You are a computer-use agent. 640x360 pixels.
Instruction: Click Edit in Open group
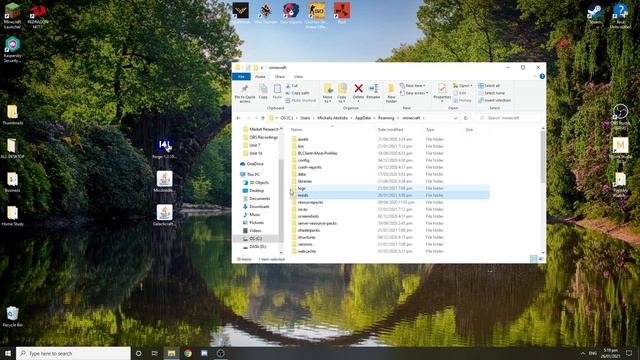coord(460,93)
